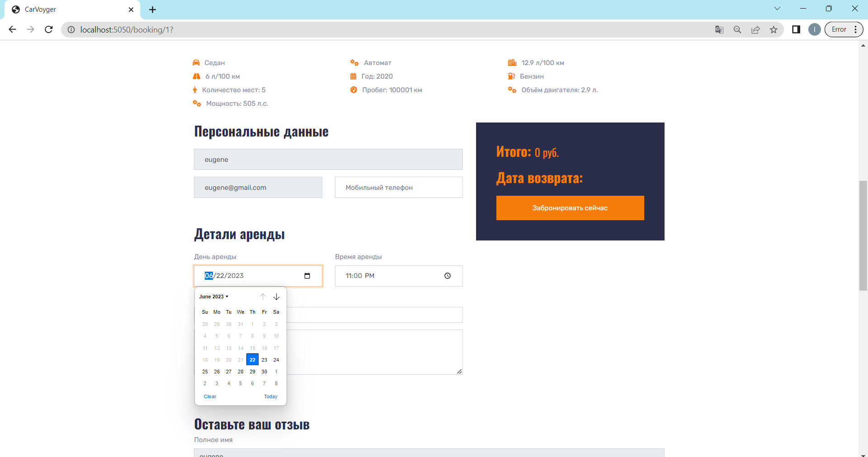This screenshot has height=457, width=868.
Task: Select June 30 in the calendar
Action: (264, 372)
